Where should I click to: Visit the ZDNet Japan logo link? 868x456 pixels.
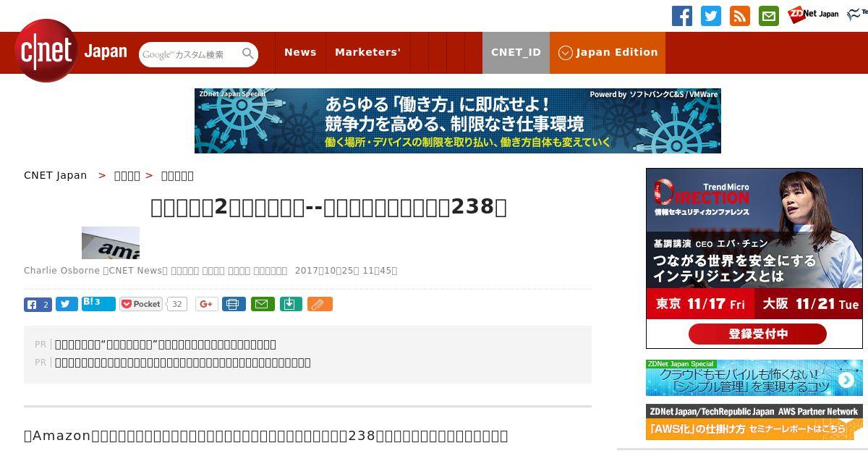tap(813, 14)
